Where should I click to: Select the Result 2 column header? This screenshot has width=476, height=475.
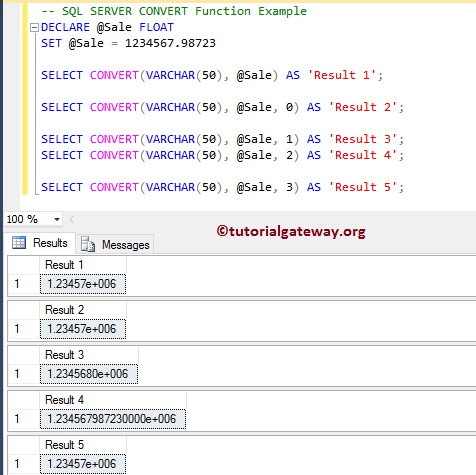point(83,310)
